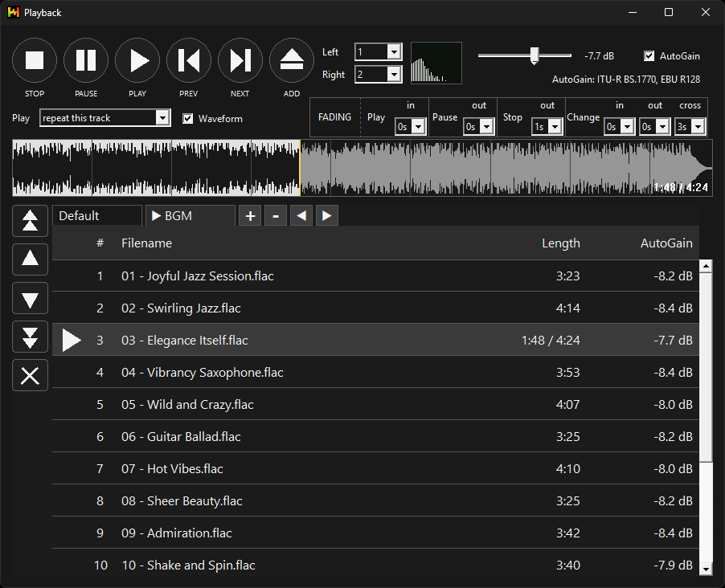725x588 pixels.
Task: Select track '08 - Sheer Beauty.flac'
Action: 375,500
